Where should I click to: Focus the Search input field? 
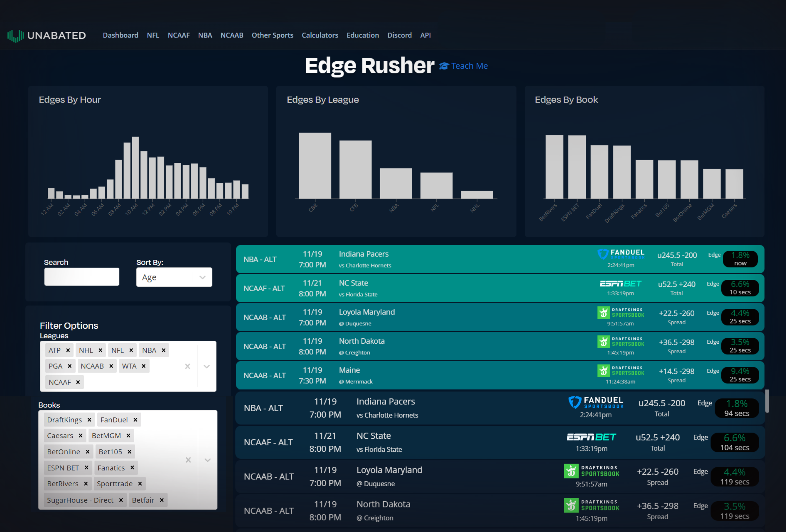pos(81,276)
